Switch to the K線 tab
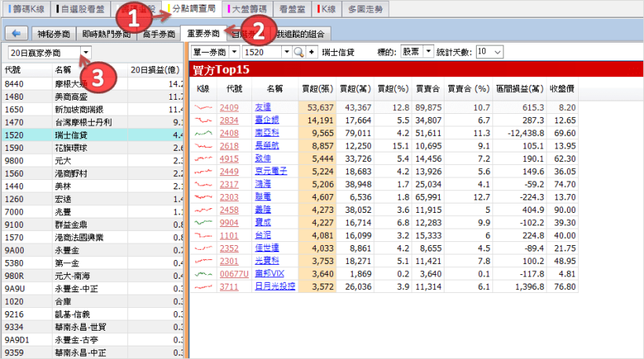The height and width of the screenshot is (359, 644). (327, 9)
